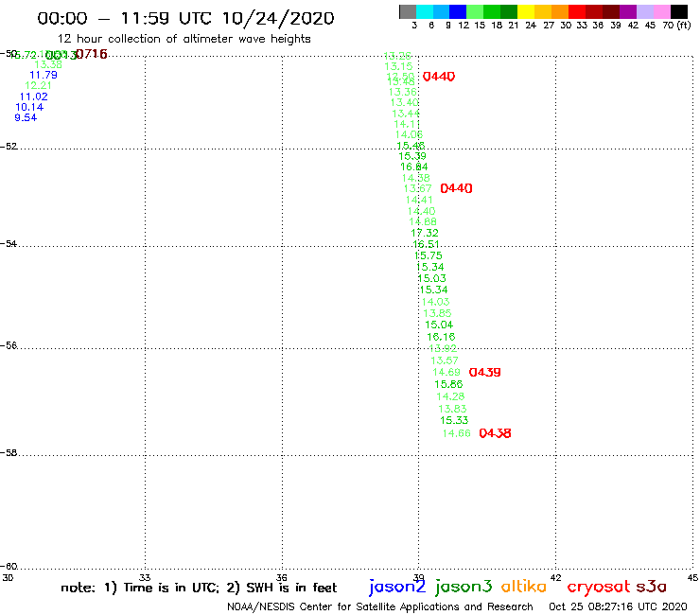Click the purple 39-42 ft legend swatch

(628, 11)
